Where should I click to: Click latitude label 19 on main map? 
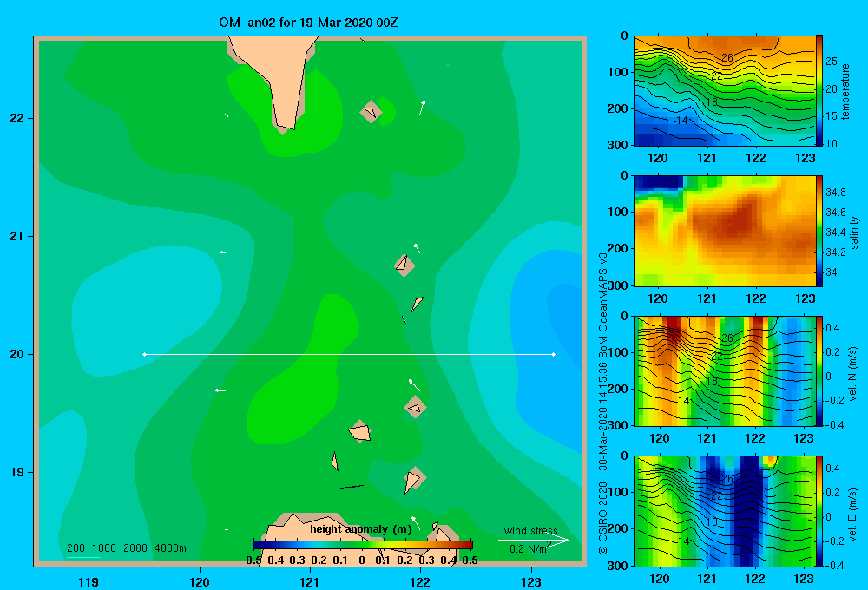tap(17, 472)
